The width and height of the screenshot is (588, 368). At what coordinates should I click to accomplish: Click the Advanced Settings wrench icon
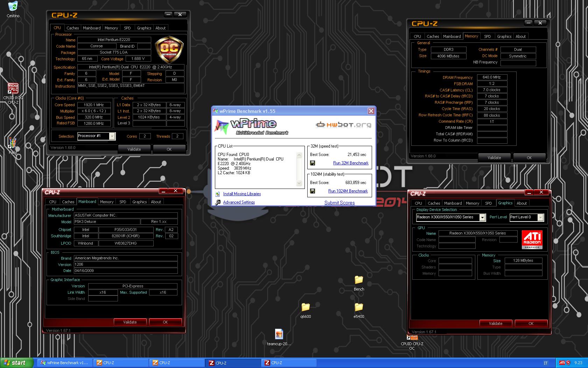click(x=218, y=202)
